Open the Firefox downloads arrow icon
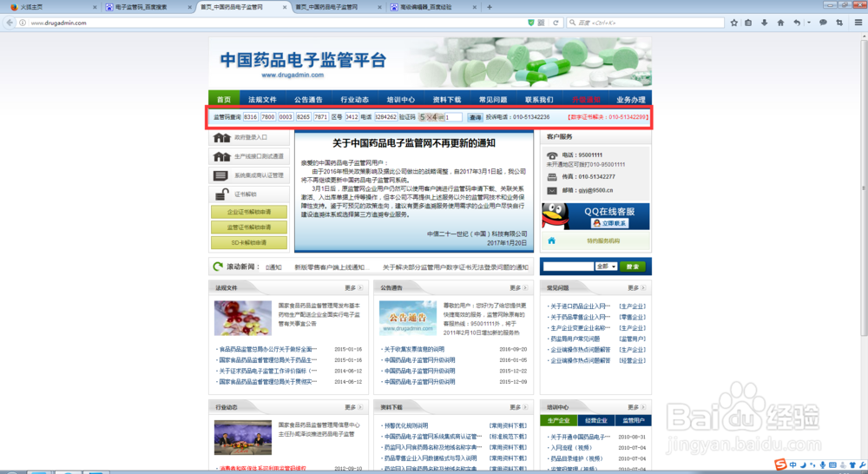Image resolution: width=868 pixels, height=474 pixels. point(765,23)
